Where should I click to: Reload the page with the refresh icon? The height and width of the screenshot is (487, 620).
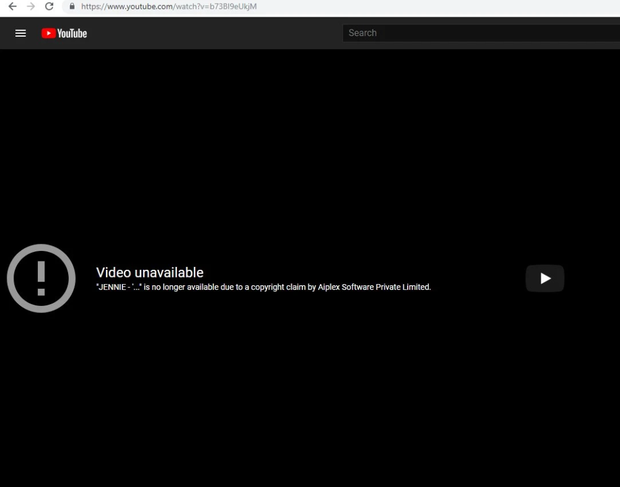(x=49, y=6)
